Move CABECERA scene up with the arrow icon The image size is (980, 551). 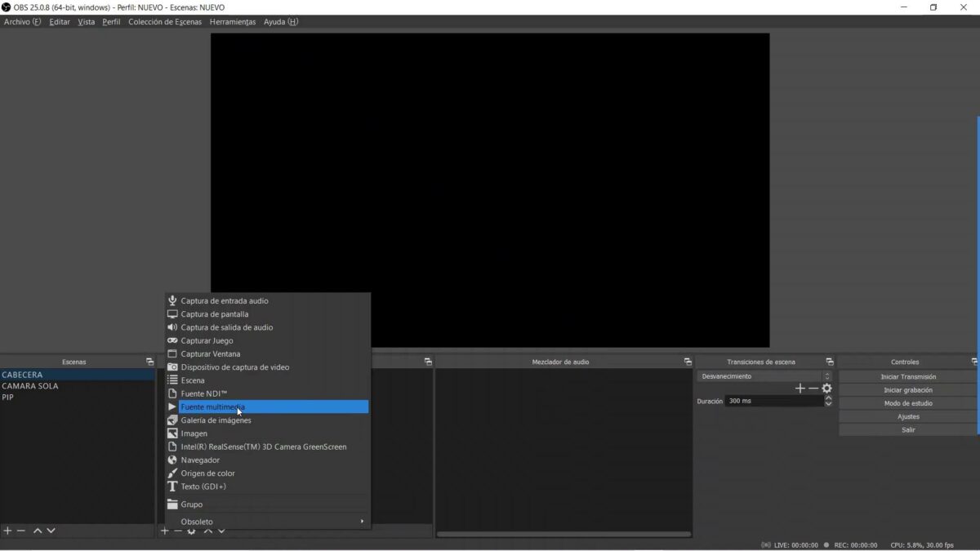pyautogui.click(x=38, y=530)
